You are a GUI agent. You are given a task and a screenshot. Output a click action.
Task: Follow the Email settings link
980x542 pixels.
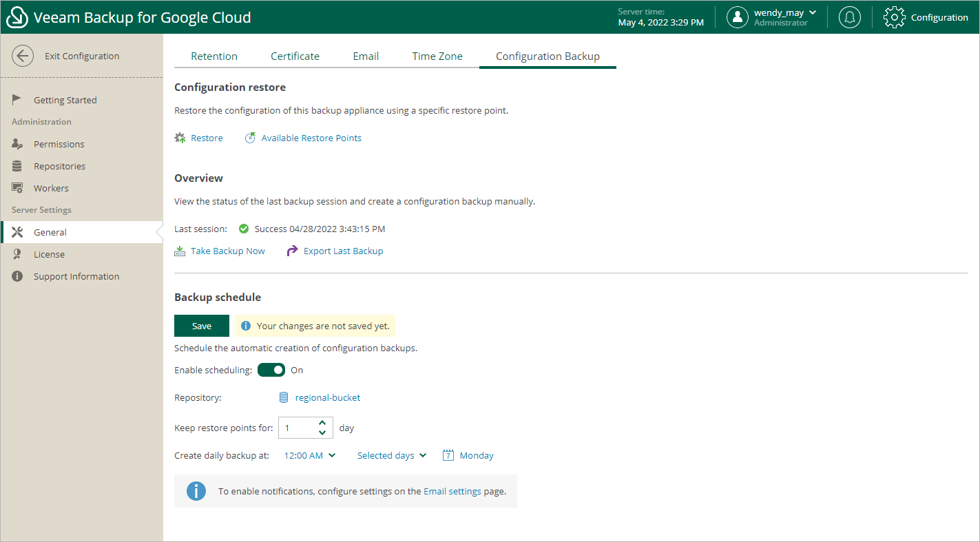coord(452,491)
